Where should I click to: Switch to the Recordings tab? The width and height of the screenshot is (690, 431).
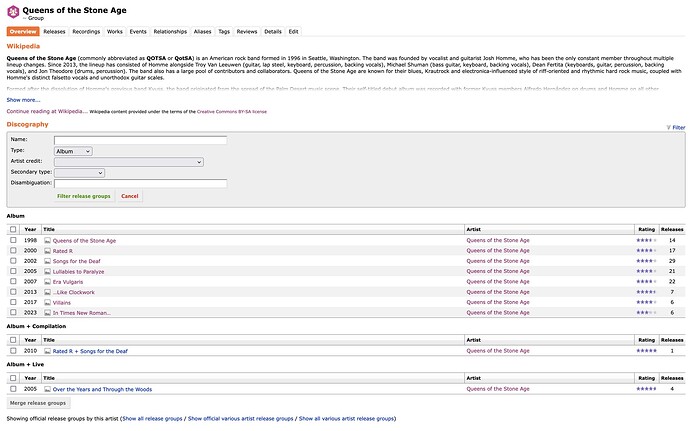86,32
